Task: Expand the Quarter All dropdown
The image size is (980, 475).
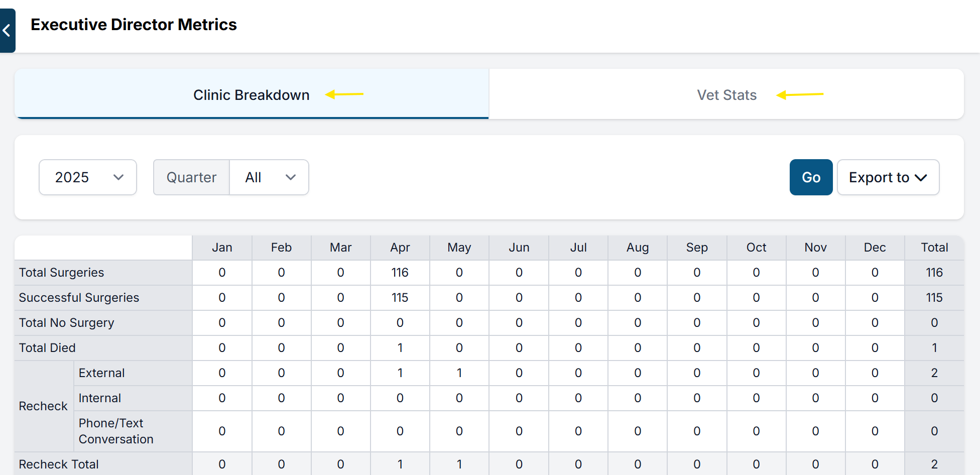Action: coord(269,177)
